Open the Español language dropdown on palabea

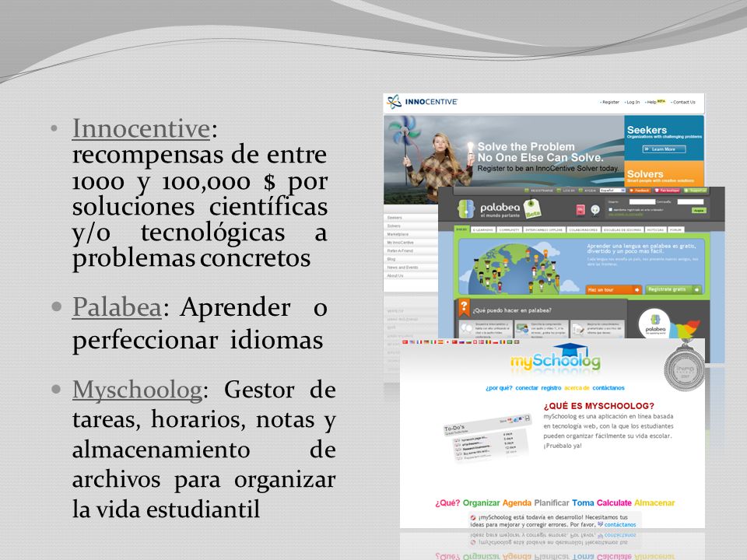tap(612, 191)
